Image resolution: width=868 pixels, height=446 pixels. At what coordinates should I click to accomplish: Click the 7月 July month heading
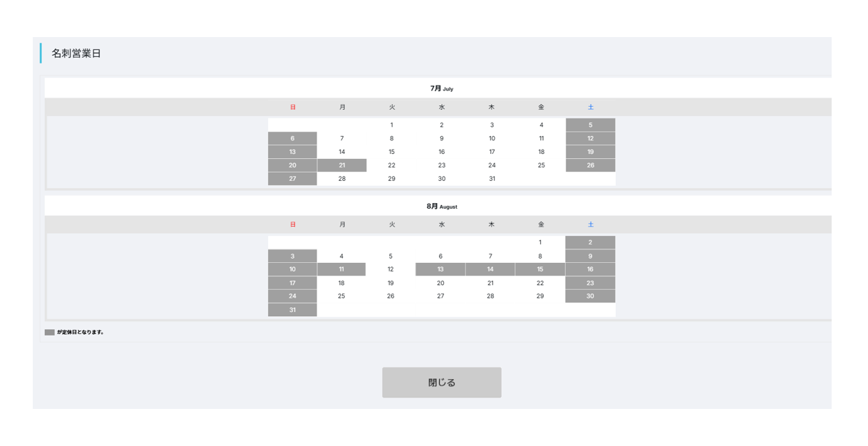coord(441,89)
